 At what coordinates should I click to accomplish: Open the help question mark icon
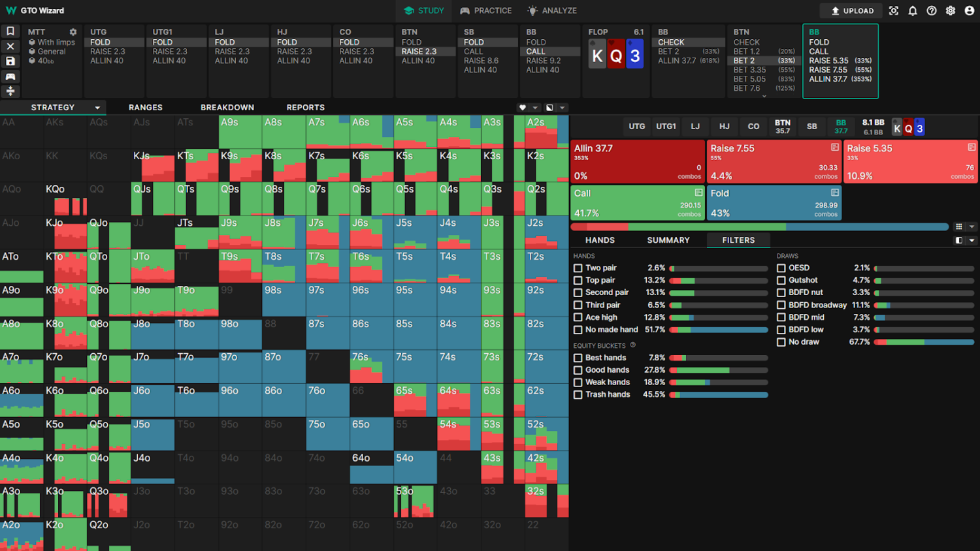tap(932, 10)
